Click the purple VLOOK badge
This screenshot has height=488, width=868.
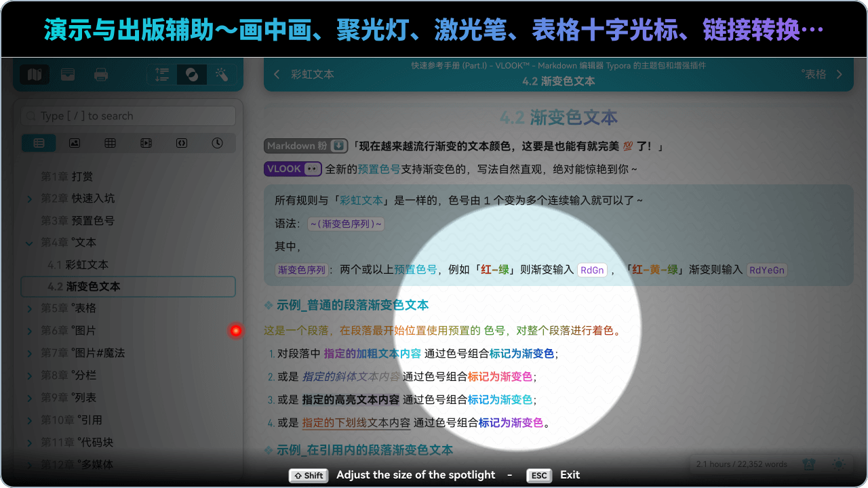pyautogui.click(x=292, y=169)
